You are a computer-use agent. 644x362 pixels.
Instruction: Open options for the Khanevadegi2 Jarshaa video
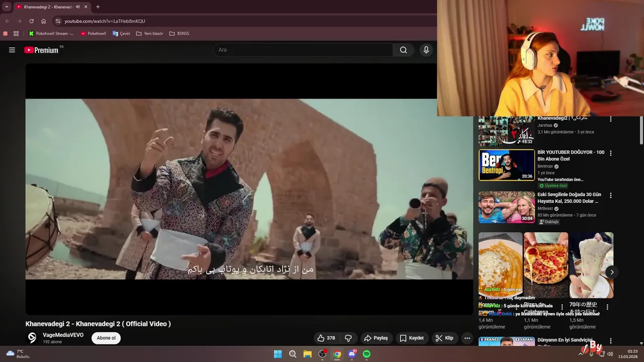point(611,119)
